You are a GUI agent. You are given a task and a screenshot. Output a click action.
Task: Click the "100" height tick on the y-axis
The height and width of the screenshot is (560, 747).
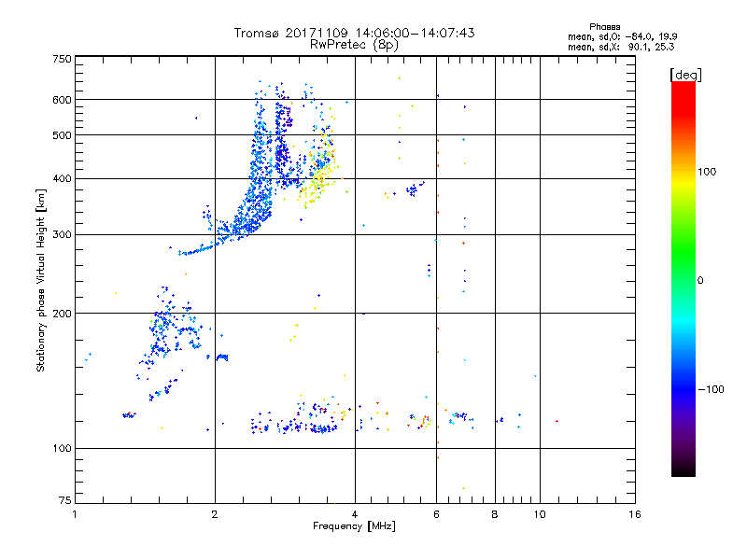tap(62, 449)
